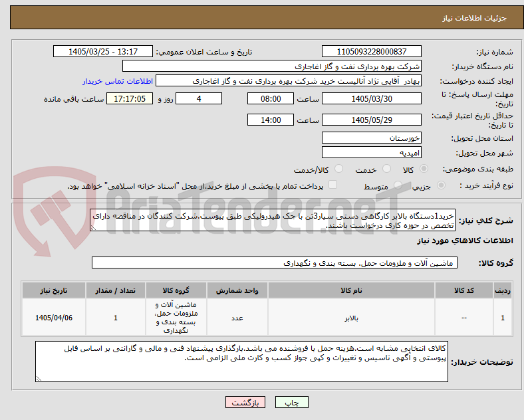
Task: Click the تاریخ نیاز column header
Action: click(54, 290)
